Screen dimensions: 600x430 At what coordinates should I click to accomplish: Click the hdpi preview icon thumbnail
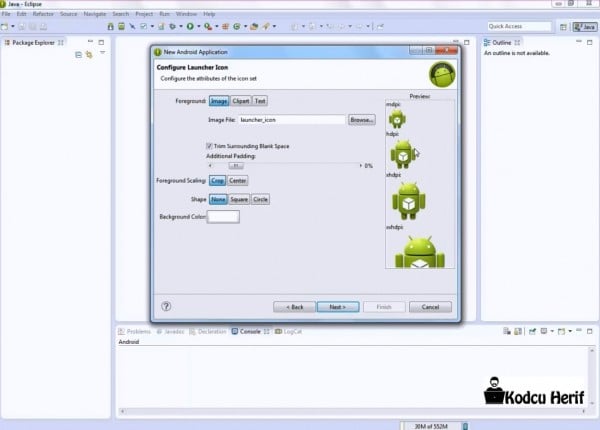(403, 154)
